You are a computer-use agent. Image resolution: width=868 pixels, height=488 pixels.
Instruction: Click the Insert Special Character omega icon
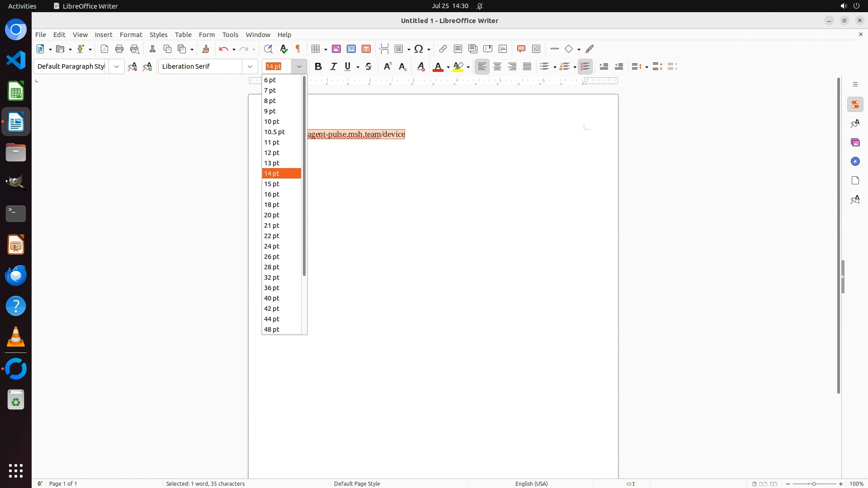[x=419, y=49]
